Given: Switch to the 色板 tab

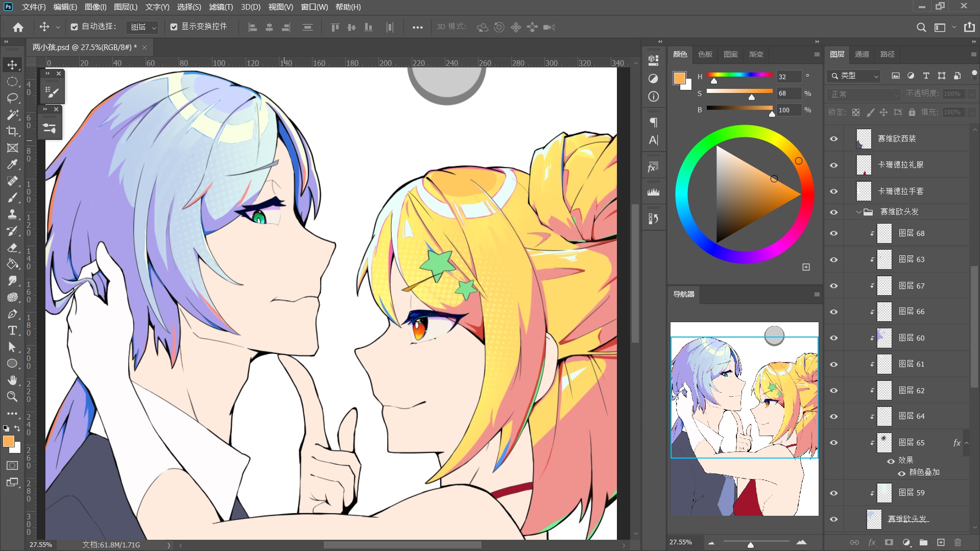Looking at the screenshot, I should 705,54.
